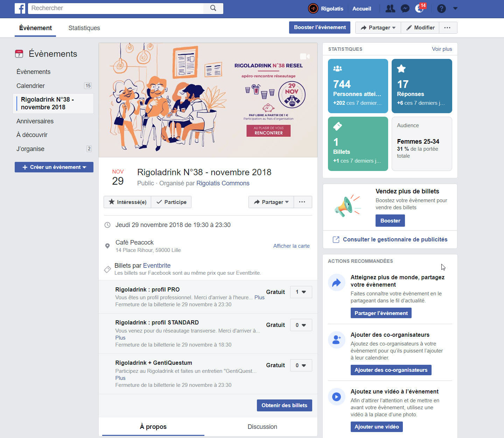The image size is (504, 438).
Task: Toggle the Intéressé(e) button
Action: tap(127, 202)
